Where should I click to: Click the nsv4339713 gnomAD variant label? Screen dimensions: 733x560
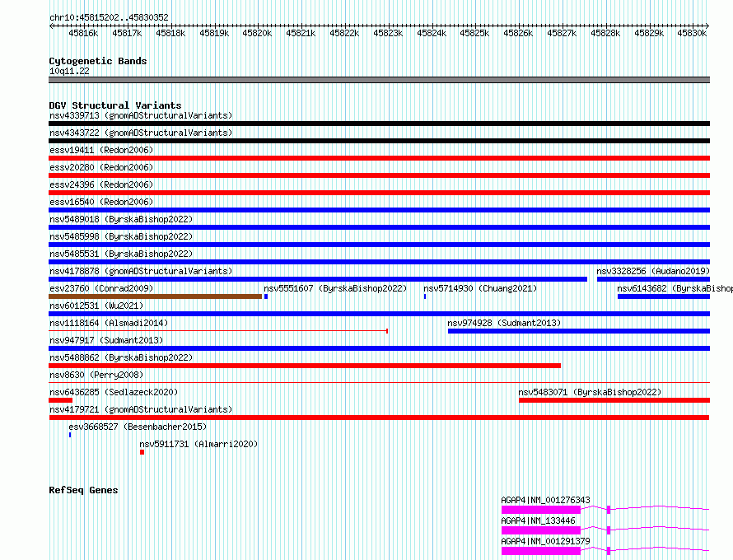(x=141, y=115)
